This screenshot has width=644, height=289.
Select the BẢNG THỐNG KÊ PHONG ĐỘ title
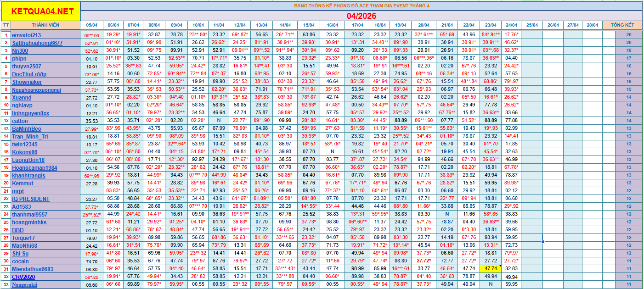coord(362,6)
